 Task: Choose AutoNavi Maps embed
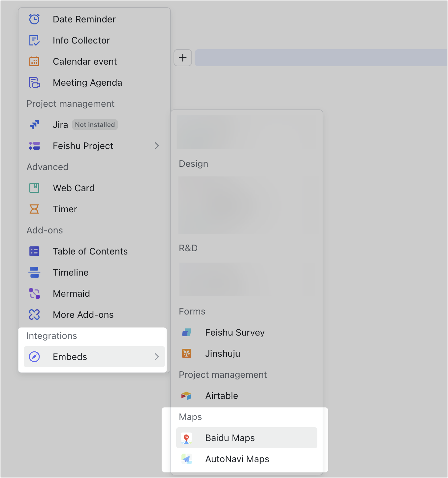tap(247, 459)
